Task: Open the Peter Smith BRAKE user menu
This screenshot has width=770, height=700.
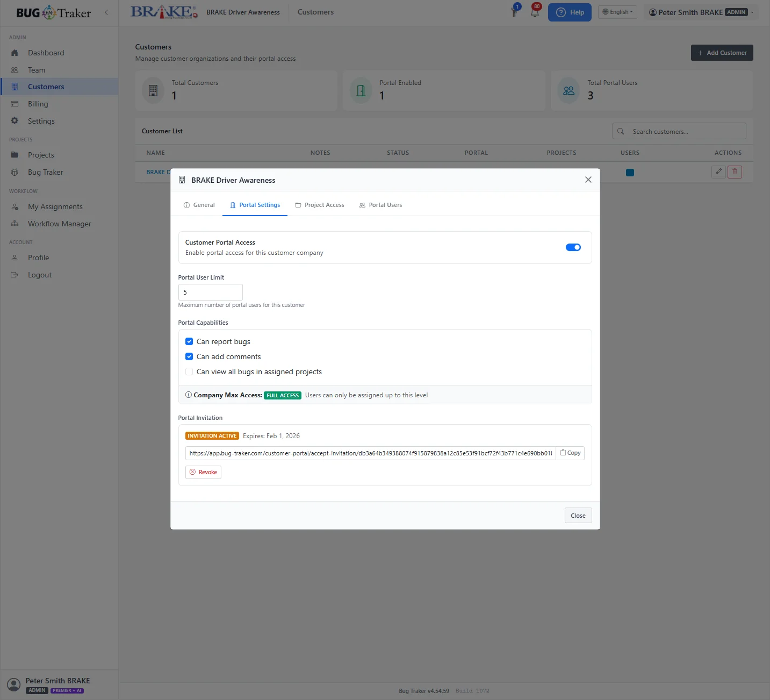Action: pos(701,12)
